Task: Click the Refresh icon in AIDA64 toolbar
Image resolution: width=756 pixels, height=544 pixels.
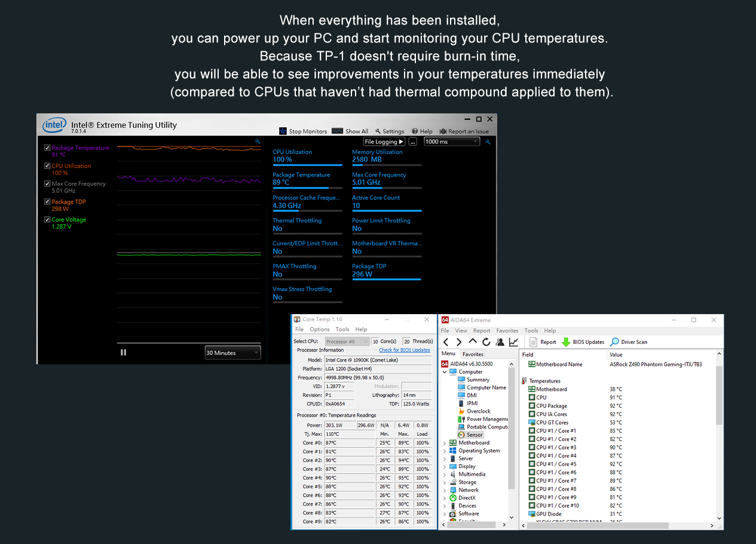Action: coord(486,342)
